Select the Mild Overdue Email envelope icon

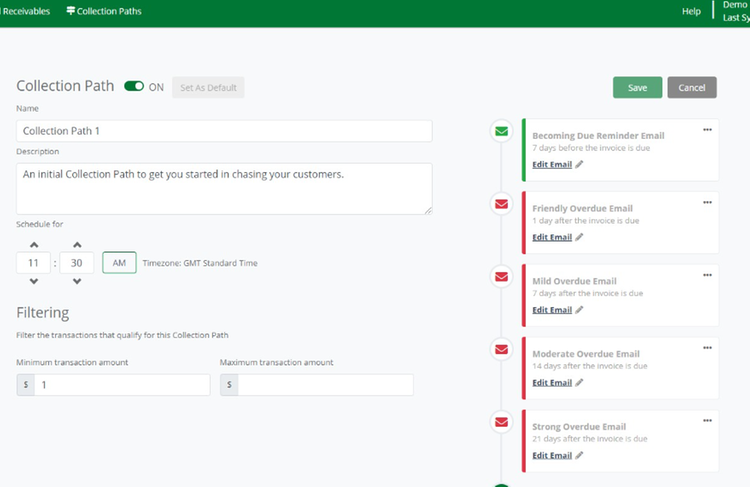(501, 277)
